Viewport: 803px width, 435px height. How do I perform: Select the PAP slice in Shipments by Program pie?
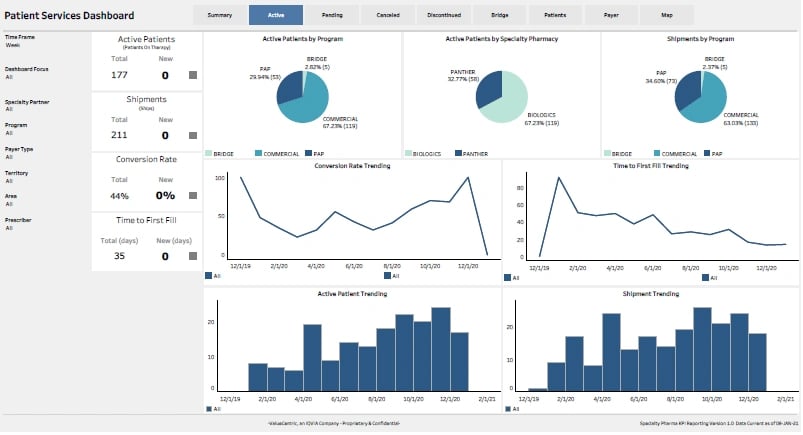coord(686,90)
